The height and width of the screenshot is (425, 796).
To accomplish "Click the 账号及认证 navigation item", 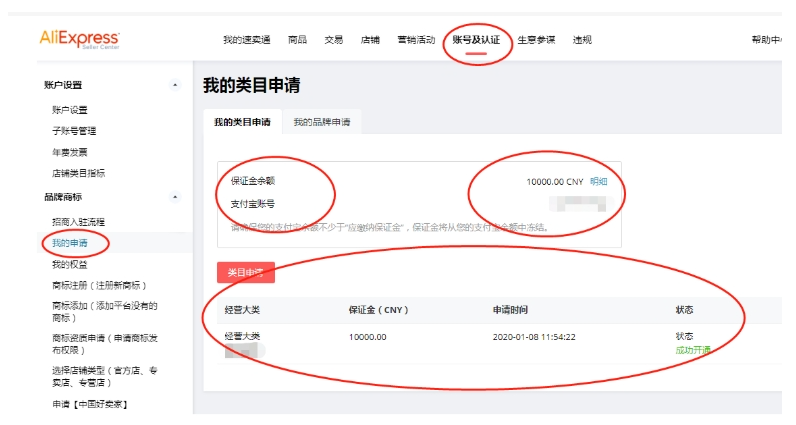I will (475, 40).
